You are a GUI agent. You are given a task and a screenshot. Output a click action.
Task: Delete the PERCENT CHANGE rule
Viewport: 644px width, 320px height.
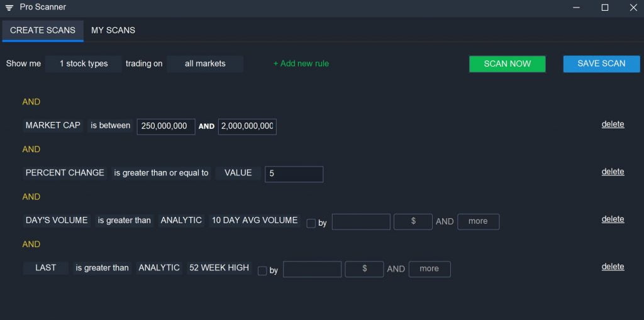click(x=613, y=172)
